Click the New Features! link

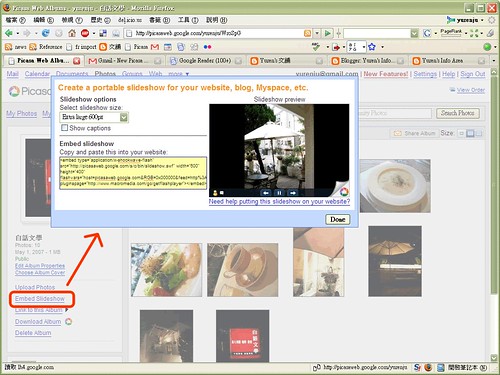(386, 74)
